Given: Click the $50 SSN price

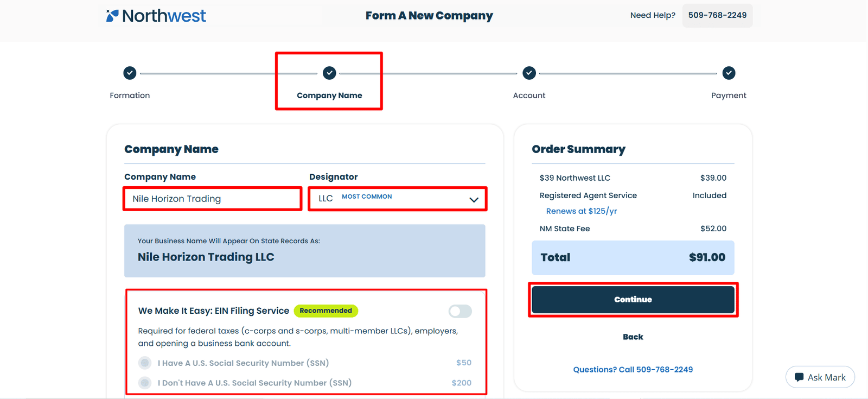Looking at the screenshot, I should tap(464, 363).
